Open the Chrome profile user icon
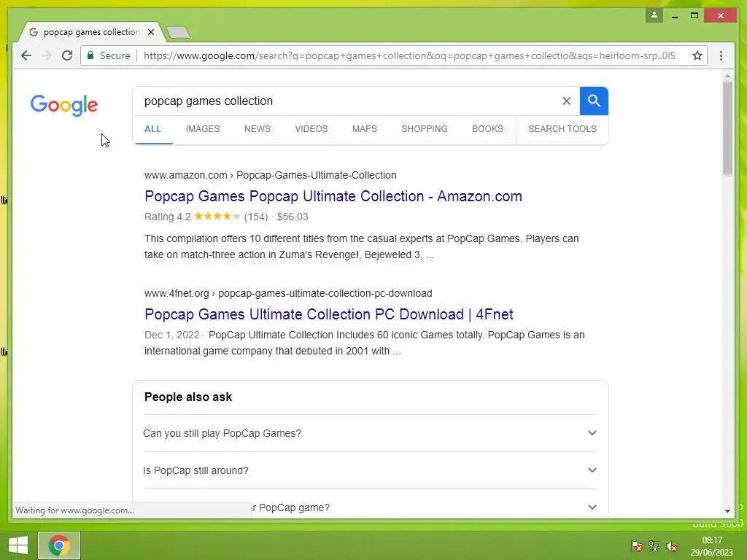Screen dimensions: 747x560 pyautogui.click(x=654, y=15)
